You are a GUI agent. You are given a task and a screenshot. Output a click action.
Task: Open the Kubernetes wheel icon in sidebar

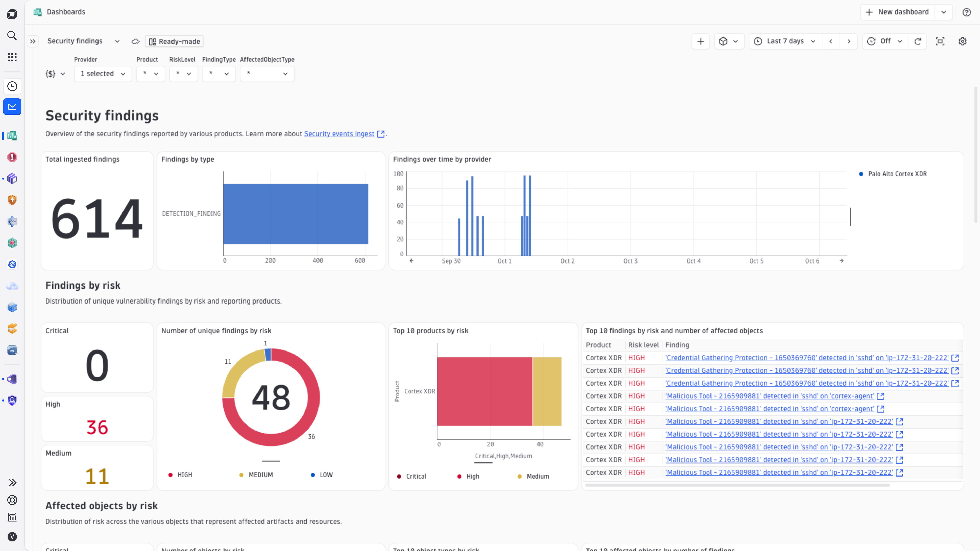(x=12, y=264)
